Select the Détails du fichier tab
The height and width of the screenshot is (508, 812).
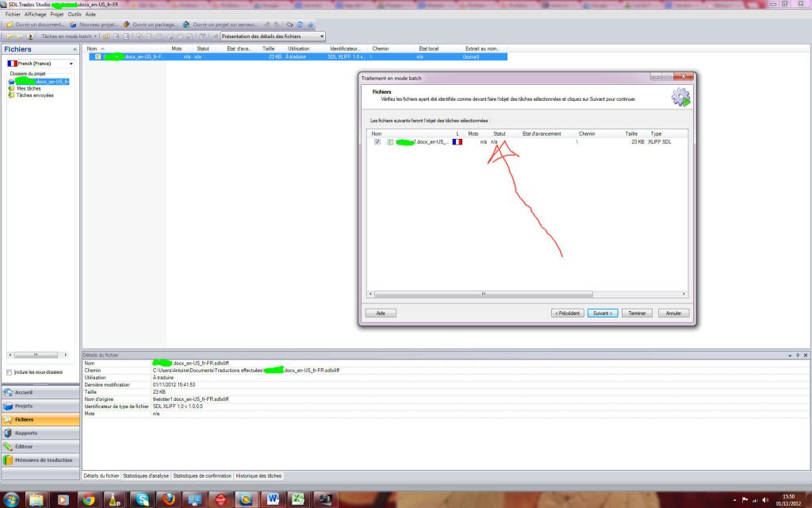point(101,476)
